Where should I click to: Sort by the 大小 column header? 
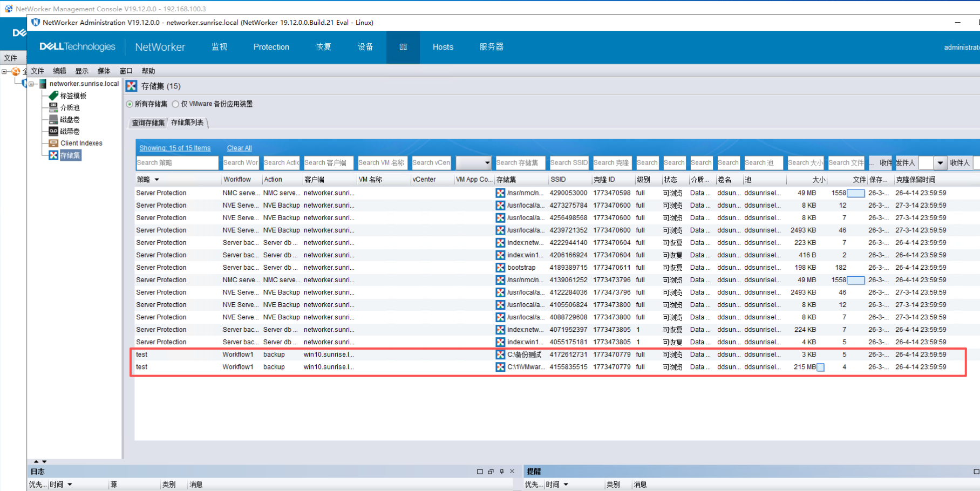(x=806, y=180)
